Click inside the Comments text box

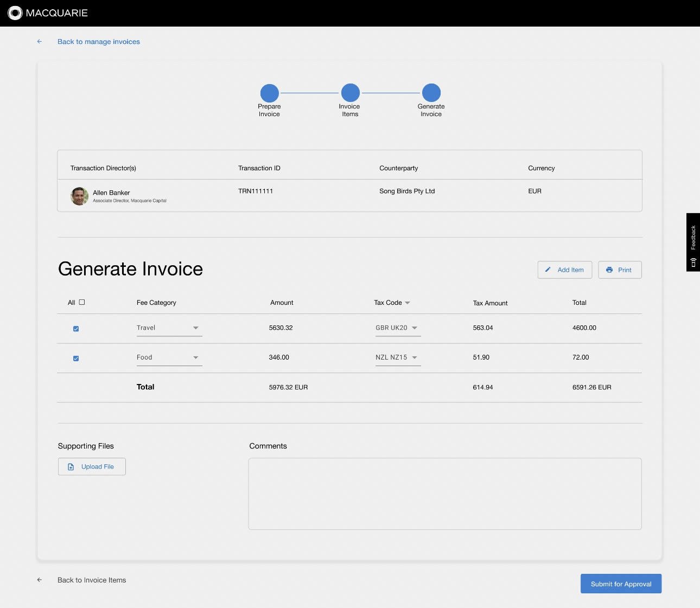(x=445, y=494)
